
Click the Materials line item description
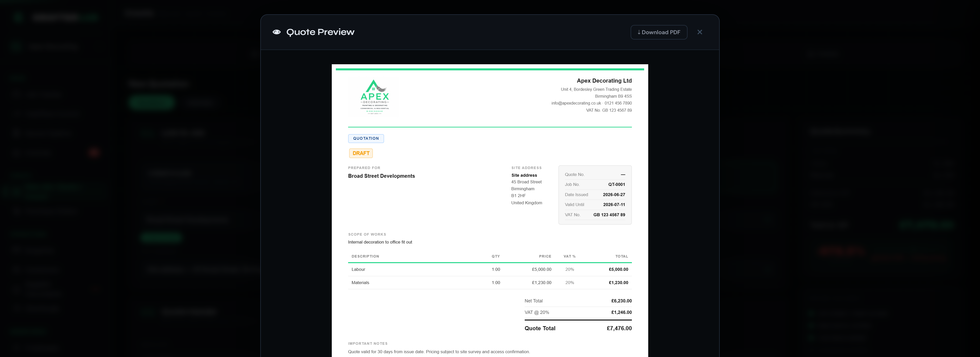[x=360, y=283]
